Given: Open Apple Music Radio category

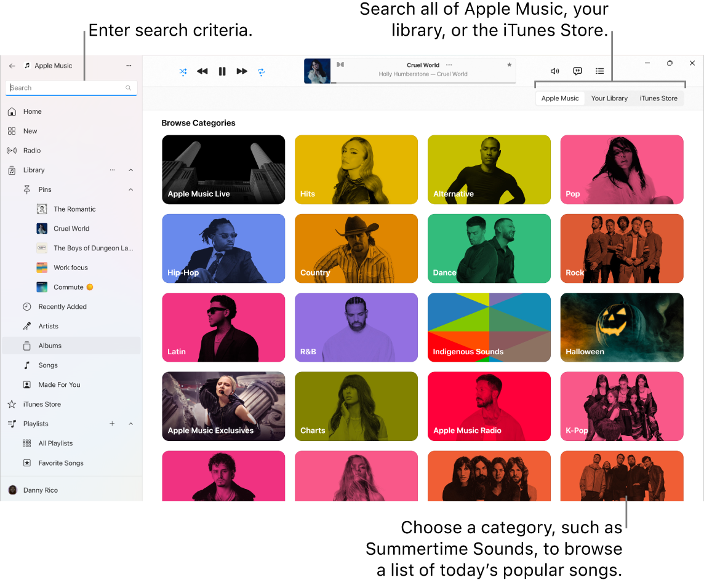Looking at the screenshot, I should pyautogui.click(x=489, y=406).
